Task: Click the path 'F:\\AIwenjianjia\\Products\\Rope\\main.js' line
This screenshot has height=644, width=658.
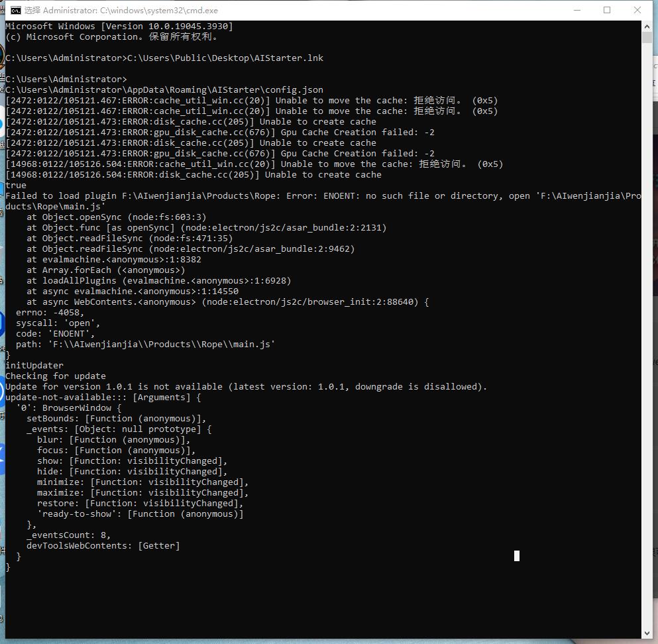Action: 146,344
